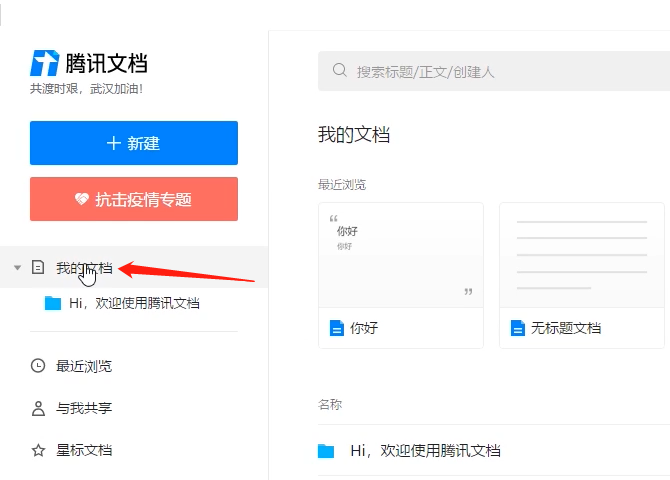Click the 最近浏览 section heading in main pane
670x480 pixels.
(x=342, y=185)
